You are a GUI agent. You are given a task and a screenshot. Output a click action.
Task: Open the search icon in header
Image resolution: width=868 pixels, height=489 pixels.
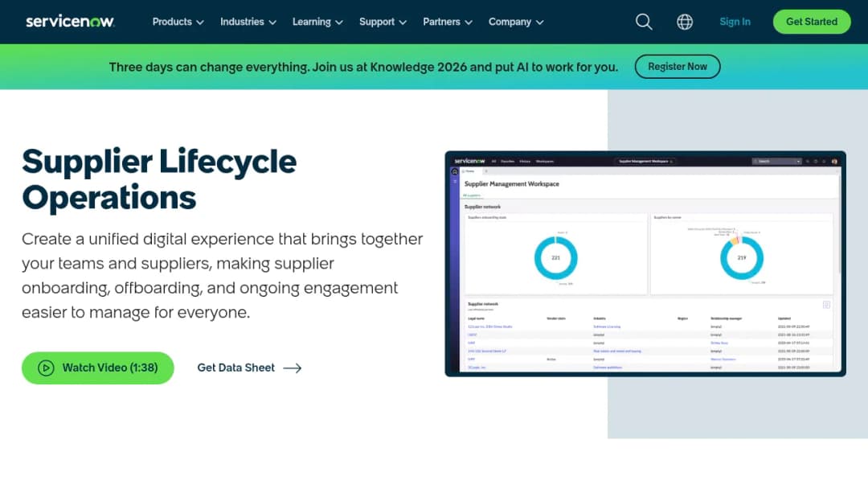(x=643, y=23)
